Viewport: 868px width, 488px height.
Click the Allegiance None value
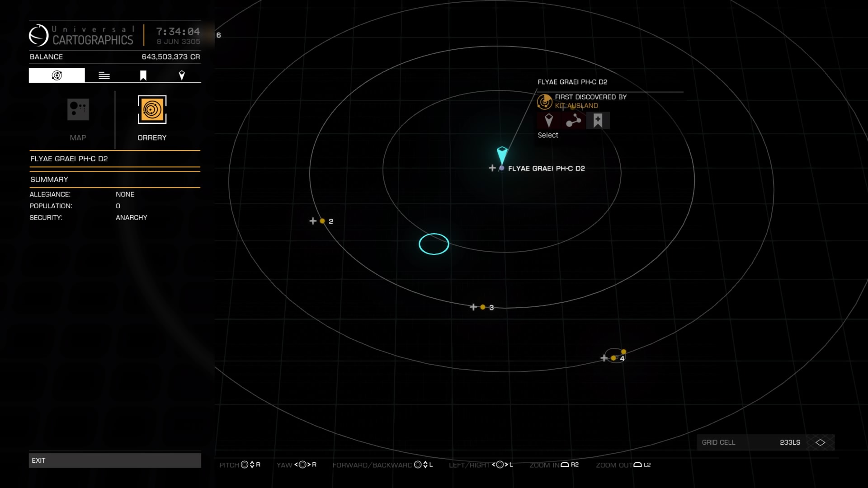[x=125, y=194]
